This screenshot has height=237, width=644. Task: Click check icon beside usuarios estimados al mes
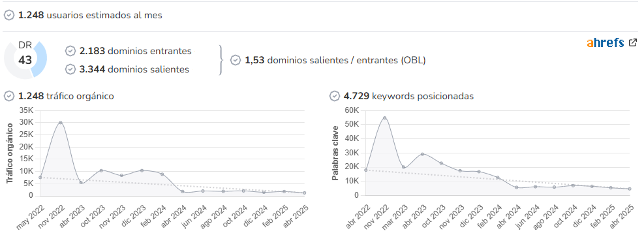9,15
